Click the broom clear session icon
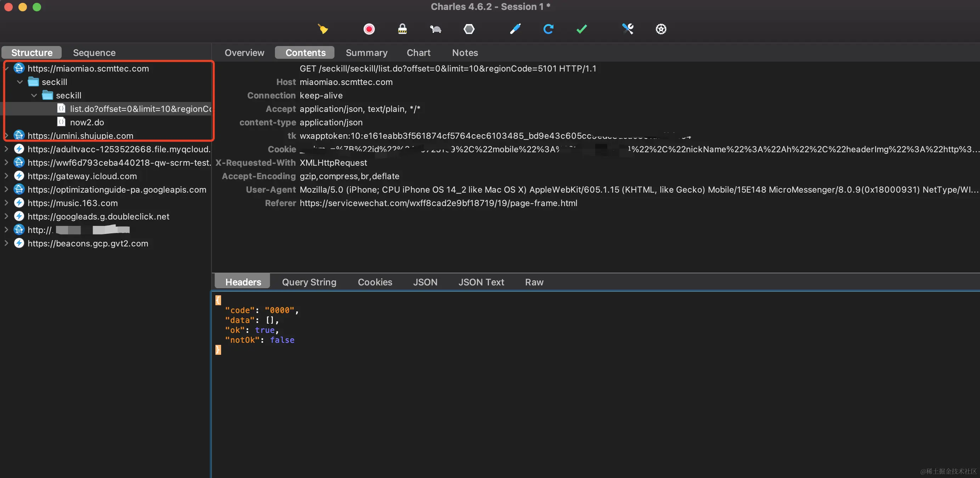This screenshot has height=478, width=980. tap(323, 29)
